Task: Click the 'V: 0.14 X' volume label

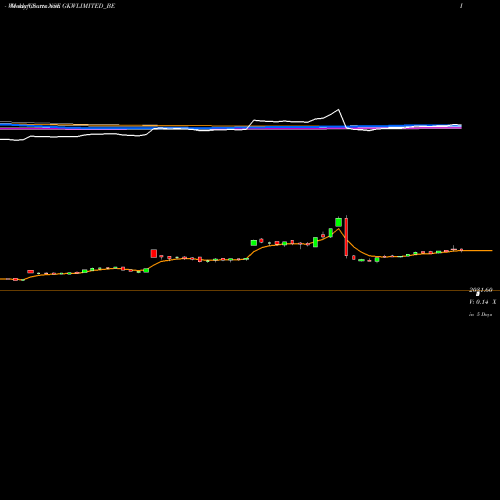Action: 482,302
